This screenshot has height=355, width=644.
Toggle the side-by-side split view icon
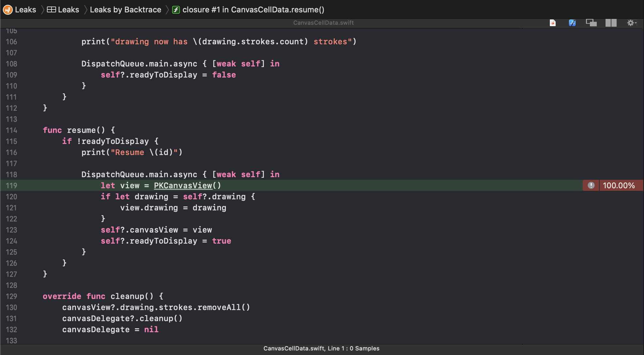611,23
